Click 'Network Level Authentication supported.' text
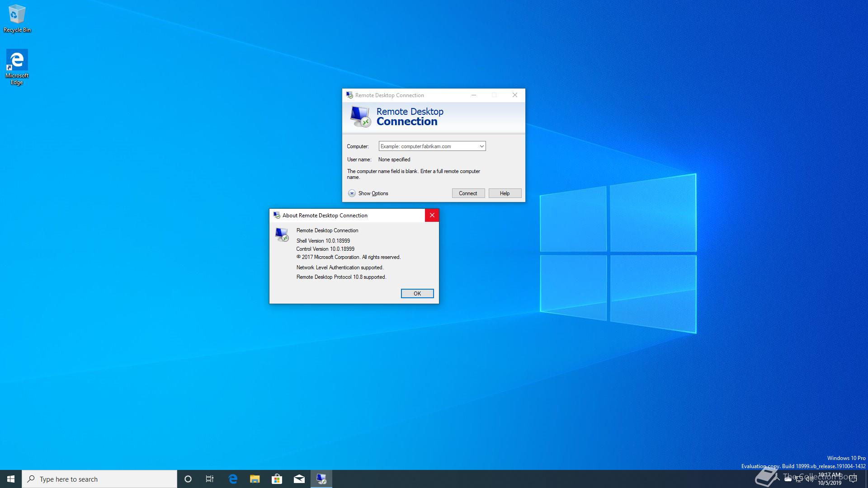Image resolution: width=868 pixels, height=488 pixels. pos(340,267)
